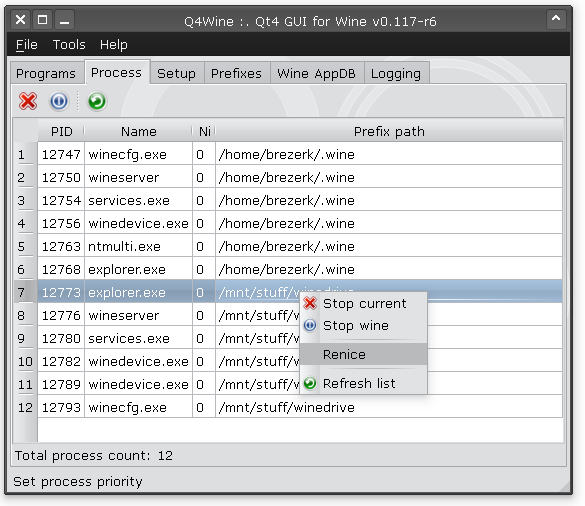Open the Logging tab
Image resolution: width=585 pixels, height=506 pixels.
click(396, 74)
